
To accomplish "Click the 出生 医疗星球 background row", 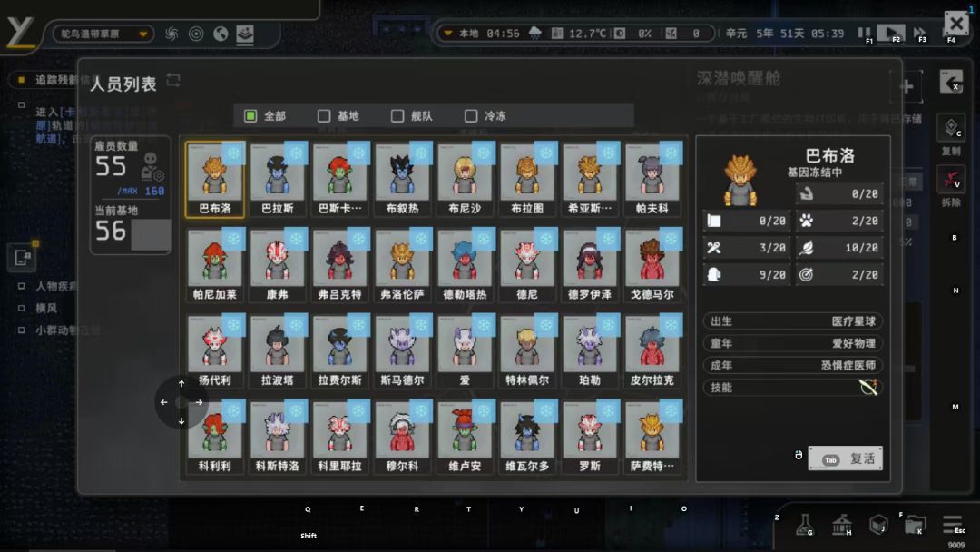I will point(792,321).
